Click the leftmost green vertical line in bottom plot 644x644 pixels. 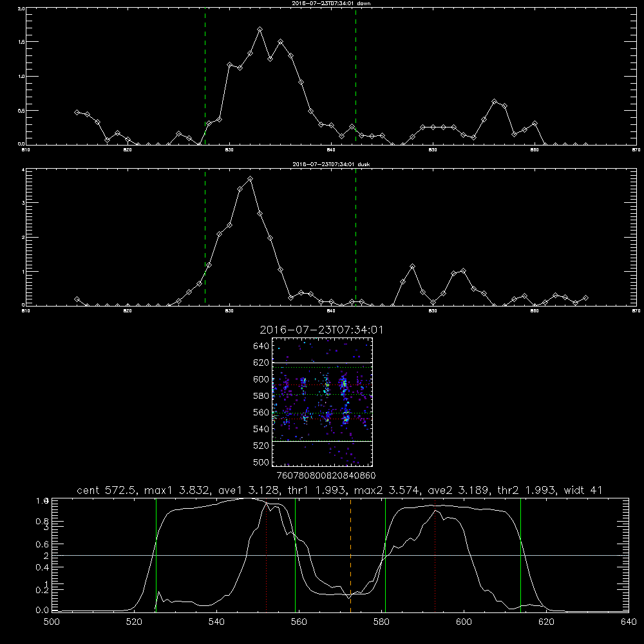coord(156,555)
